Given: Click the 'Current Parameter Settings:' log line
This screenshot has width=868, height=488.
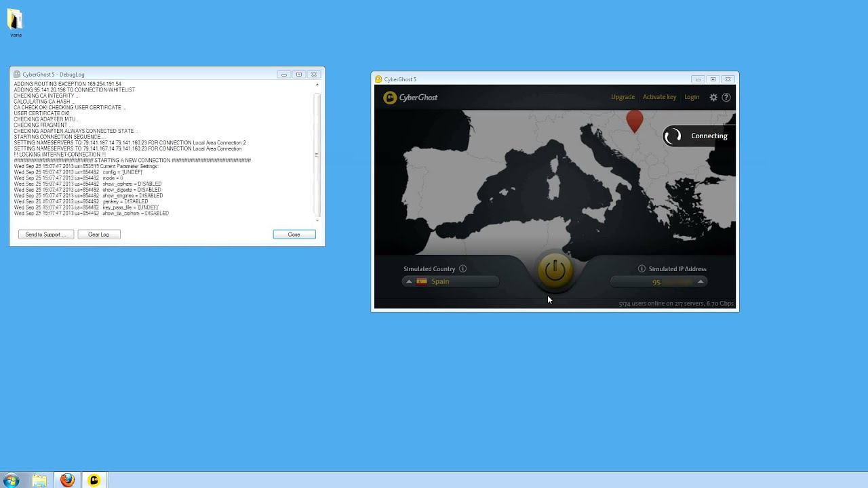Looking at the screenshot, I should (86, 166).
